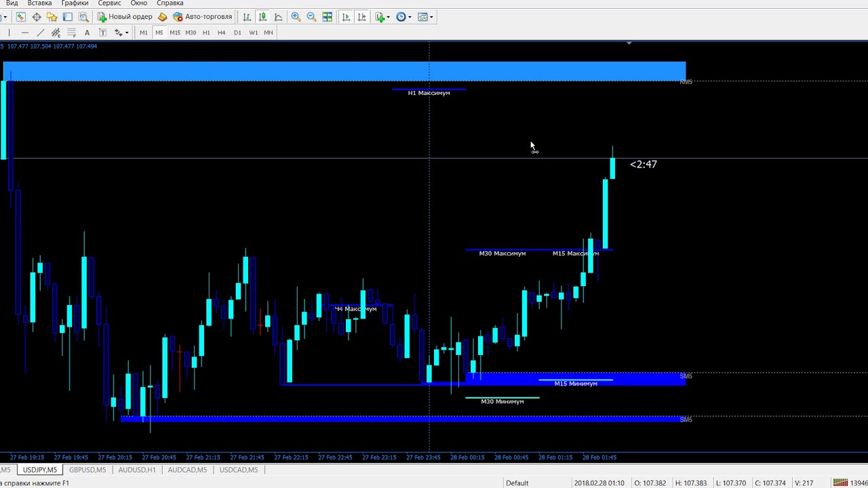
Task: Click the M30 Минимум level label
Action: [x=502, y=401]
